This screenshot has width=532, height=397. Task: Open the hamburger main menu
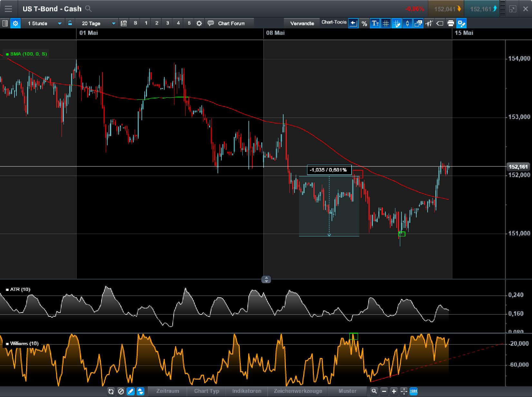click(x=8, y=9)
